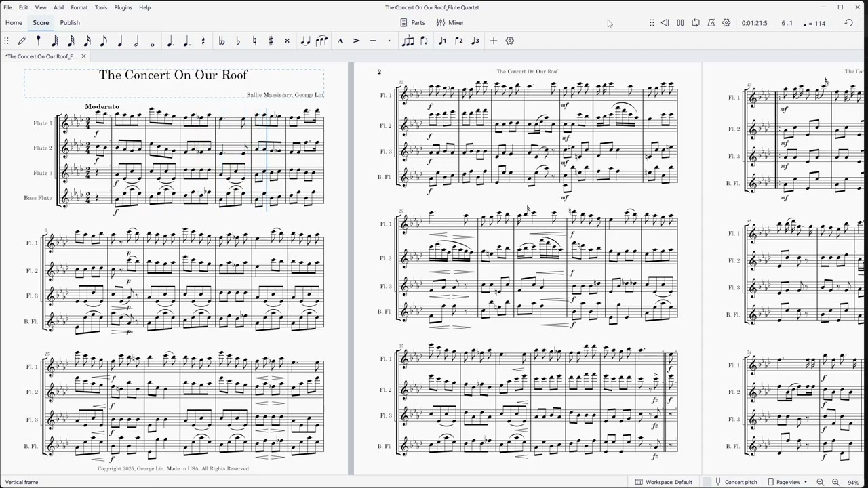Zoom out of the score

coord(820,482)
